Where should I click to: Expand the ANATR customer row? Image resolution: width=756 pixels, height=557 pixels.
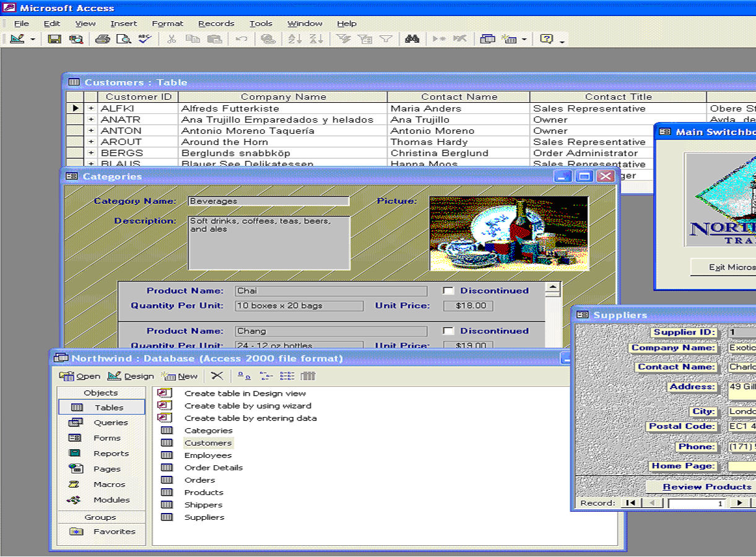click(x=91, y=120)
